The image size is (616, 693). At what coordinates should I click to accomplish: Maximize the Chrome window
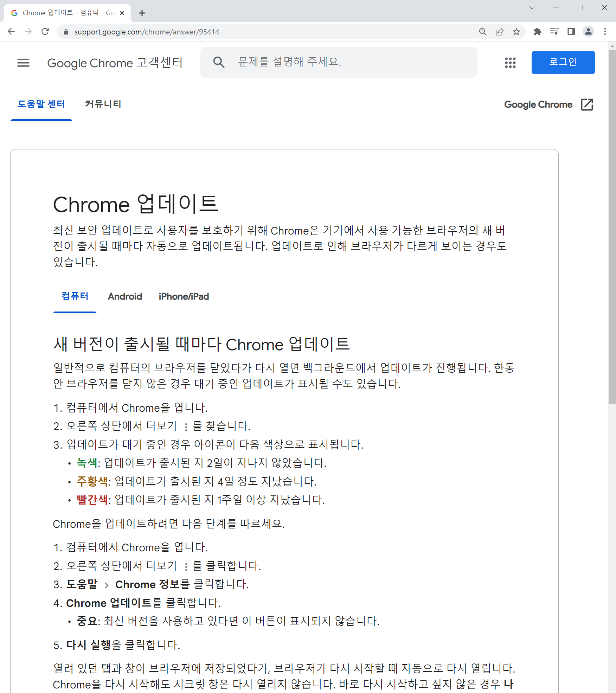(580, 7)
